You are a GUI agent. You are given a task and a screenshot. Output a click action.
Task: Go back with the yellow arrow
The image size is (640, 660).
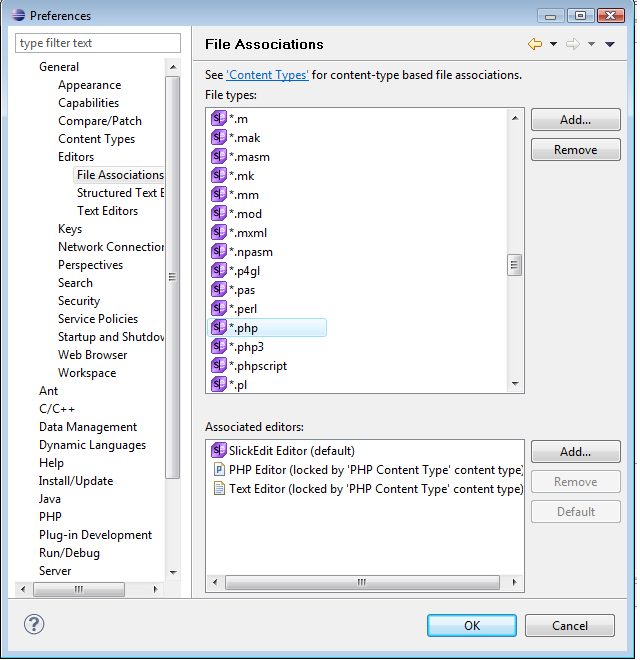click(535, 44)
